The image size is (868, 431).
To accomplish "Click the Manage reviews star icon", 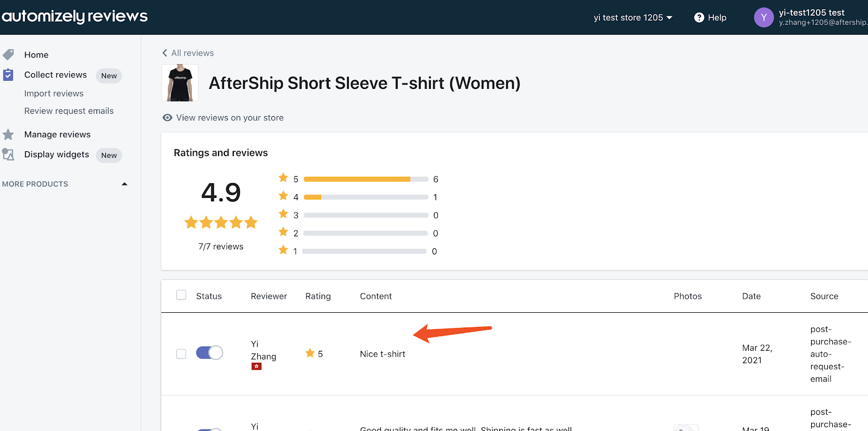I will [x=8, y=134].
